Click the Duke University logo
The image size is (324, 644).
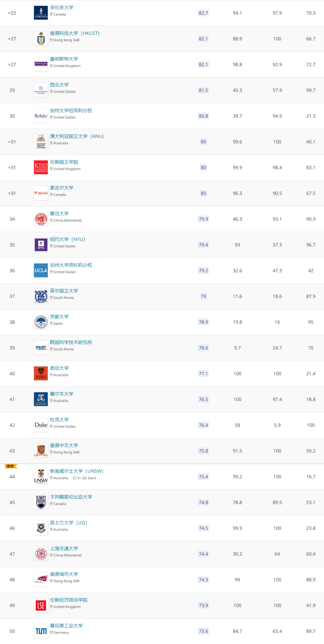click(x=41, y=425)
